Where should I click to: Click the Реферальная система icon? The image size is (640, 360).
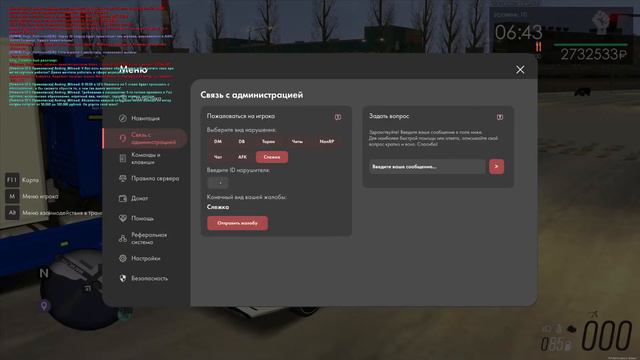click(x=122, y=238)
